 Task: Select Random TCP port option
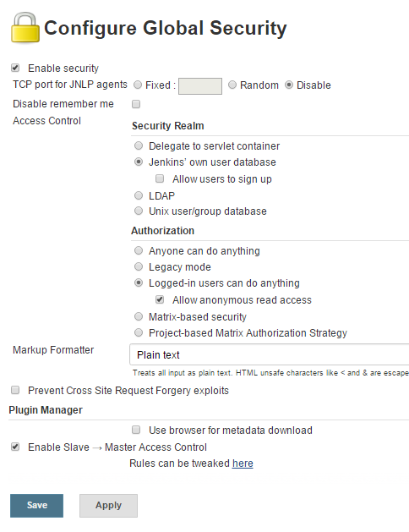pyautogui.click(x=232, y=85)
